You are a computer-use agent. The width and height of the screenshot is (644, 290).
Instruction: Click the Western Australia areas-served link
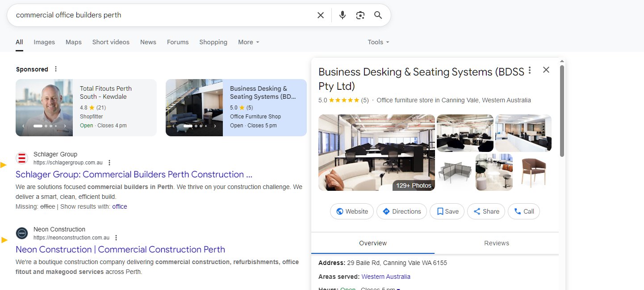[x=385, y=276]
